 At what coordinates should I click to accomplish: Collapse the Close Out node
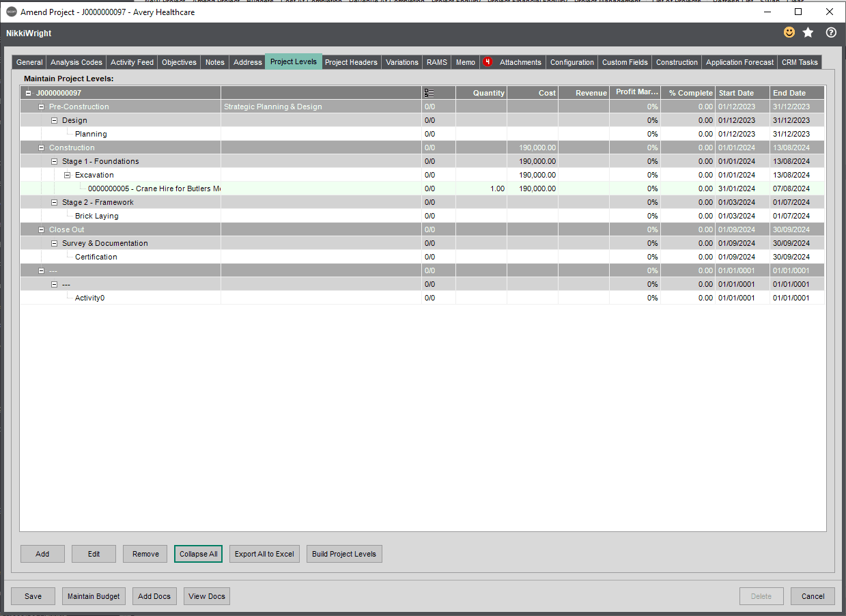pyautogui.click(x=42, y=229)
